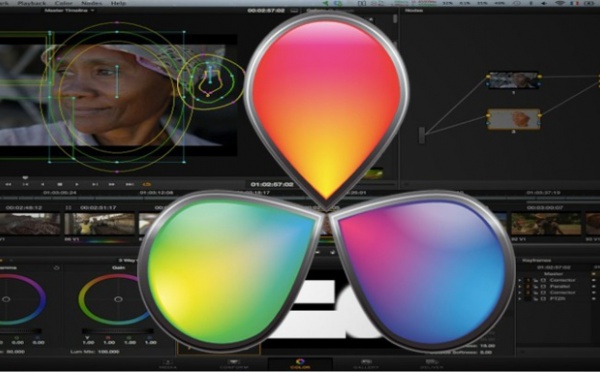
Task: Select the second clip thumbnail in timeline
Action: (x=99, y=224)
